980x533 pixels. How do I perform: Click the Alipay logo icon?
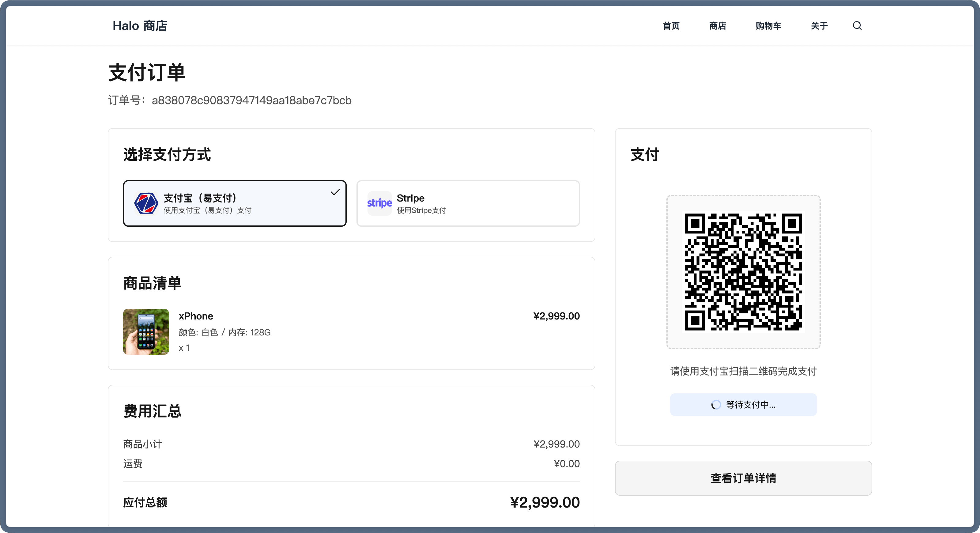(146, 203)
